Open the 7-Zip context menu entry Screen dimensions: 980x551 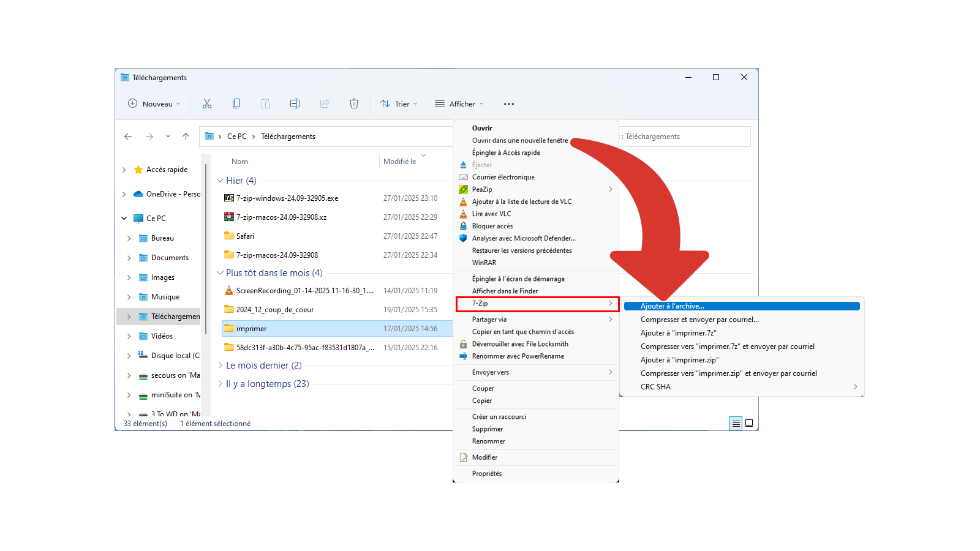pos(537,304)
